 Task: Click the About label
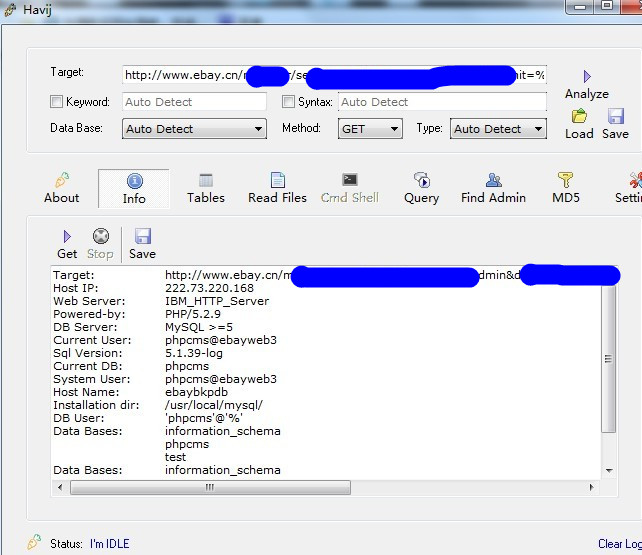62,198
